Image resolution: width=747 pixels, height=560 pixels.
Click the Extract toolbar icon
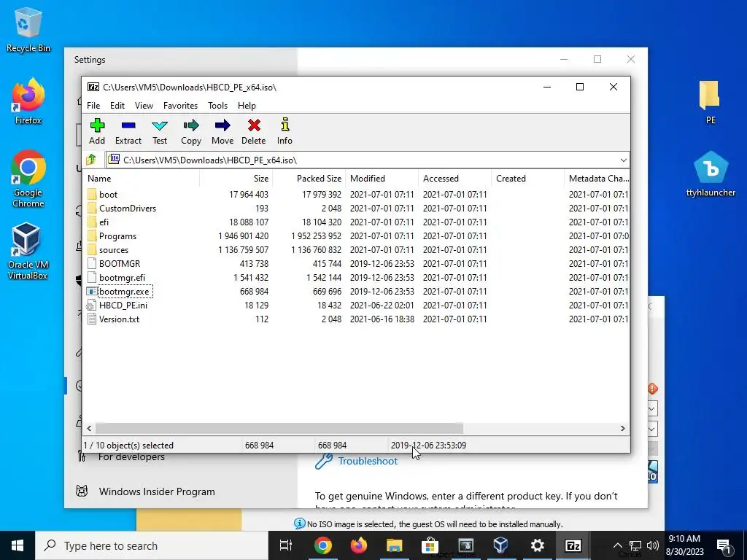(128, 131)
